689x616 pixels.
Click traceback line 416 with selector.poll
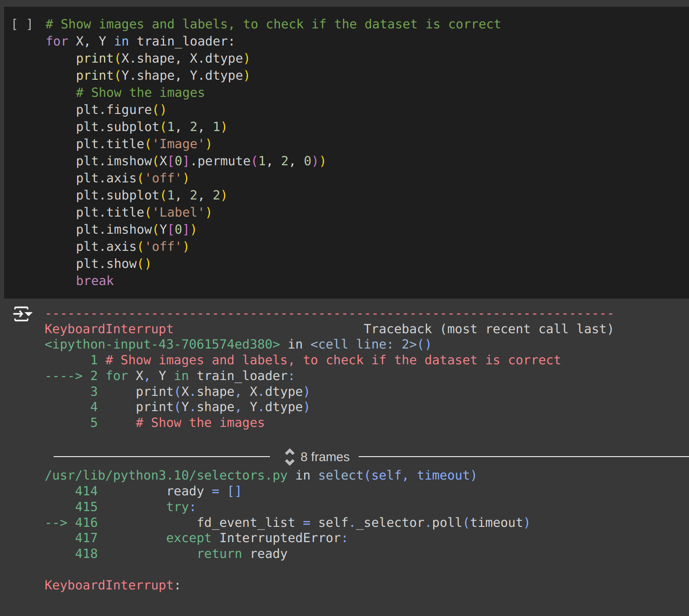(363, 523)
